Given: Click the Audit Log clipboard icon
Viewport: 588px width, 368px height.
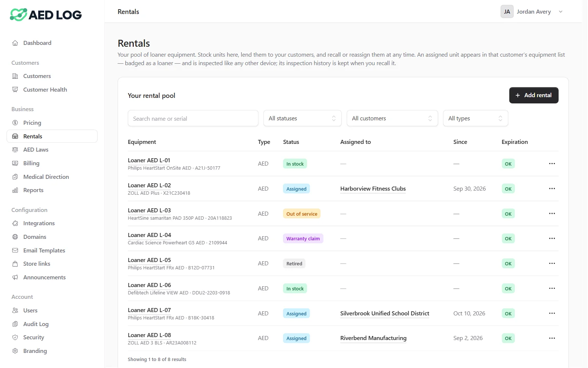Looking at the screenshot, I should (15, 324).
